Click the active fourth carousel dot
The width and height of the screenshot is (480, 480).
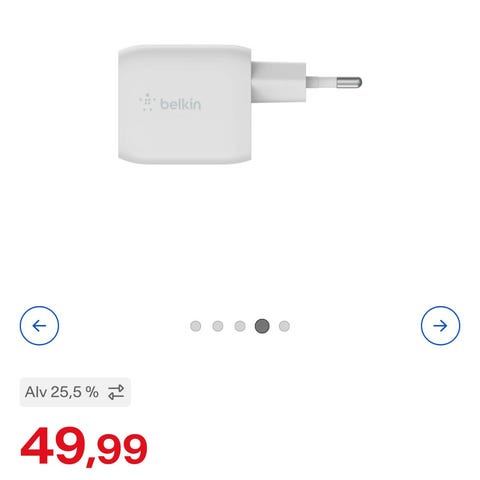pos(262,326)
